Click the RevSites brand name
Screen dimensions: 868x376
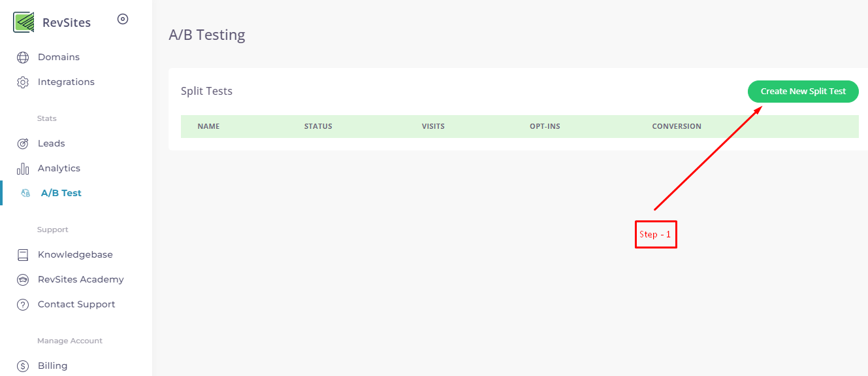(67, 23)
